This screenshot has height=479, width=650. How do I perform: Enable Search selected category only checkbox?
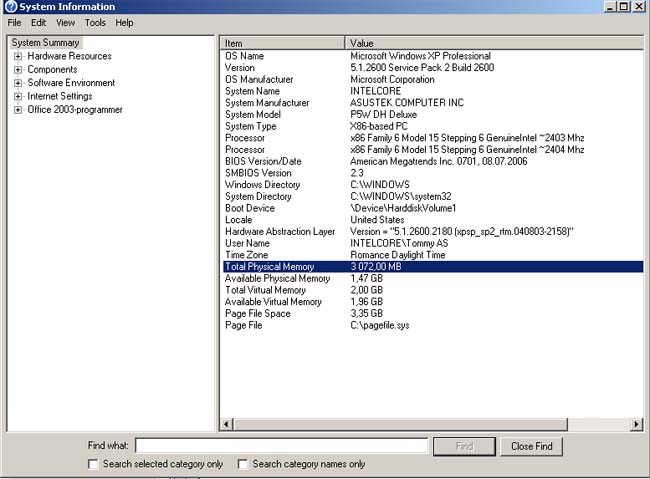tap(93, 464)
